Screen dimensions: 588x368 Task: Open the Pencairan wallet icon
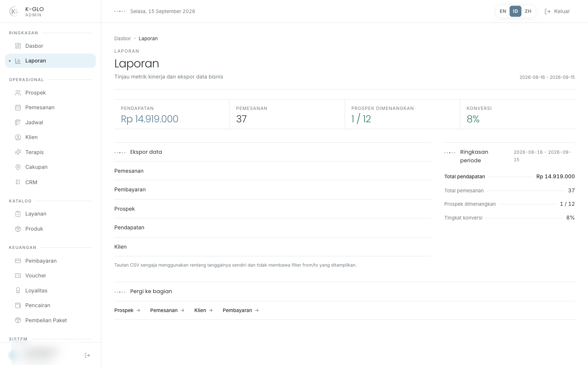coord(18,306)
